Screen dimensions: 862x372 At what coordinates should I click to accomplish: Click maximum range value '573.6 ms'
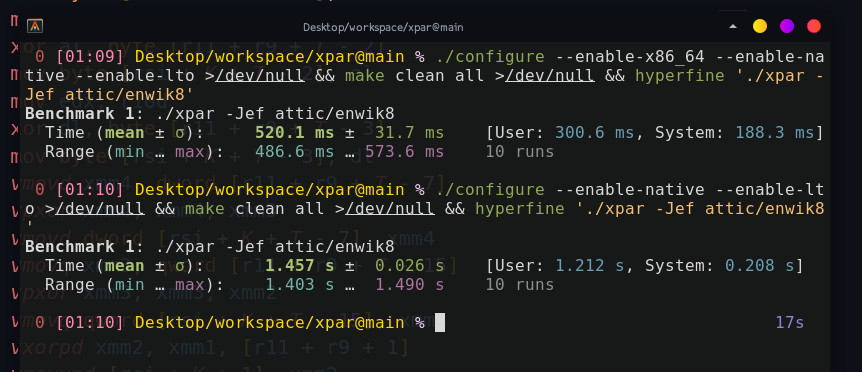point(404,152)
